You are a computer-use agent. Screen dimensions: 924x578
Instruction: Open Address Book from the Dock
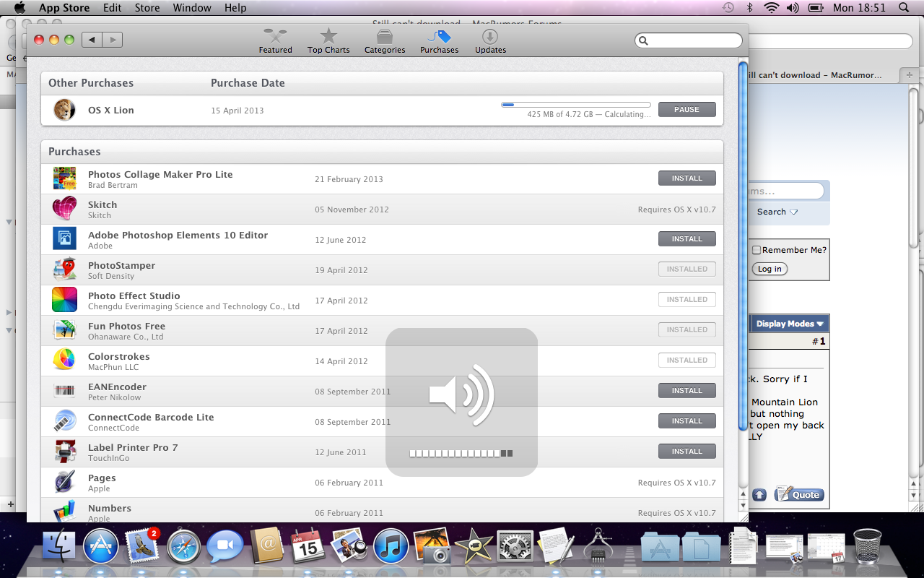[267, 546]
